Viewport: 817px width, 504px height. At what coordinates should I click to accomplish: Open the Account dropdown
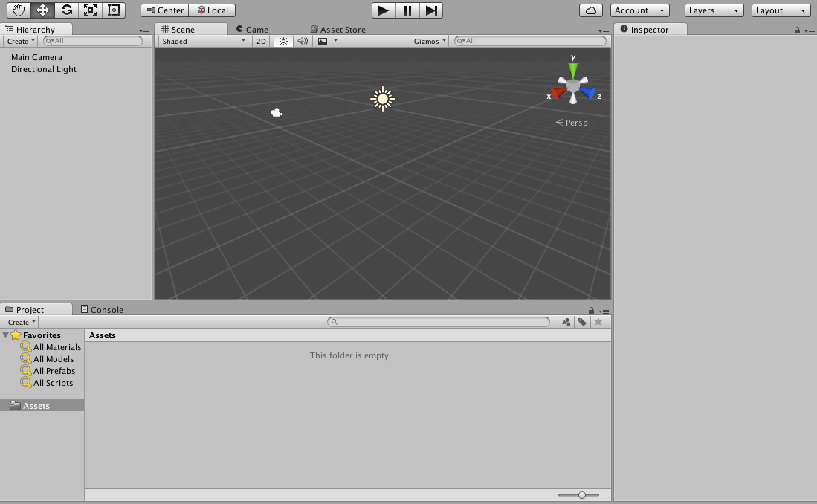[640, 10]
